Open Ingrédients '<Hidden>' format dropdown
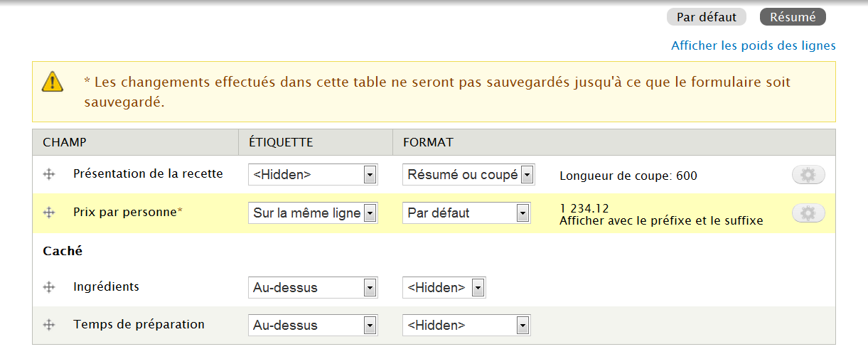This screenshot has width=868, height=354. click(x=444, y=288)
